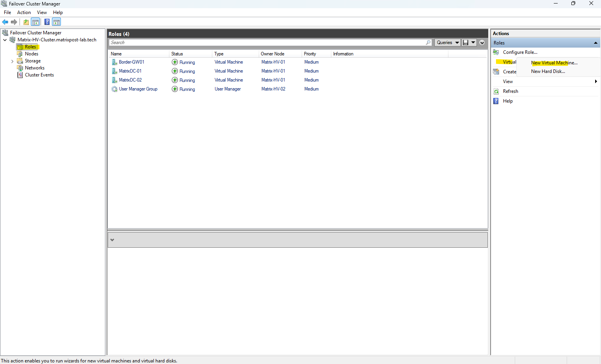Open the Queries dropdown

pyautogui.click(x=448, y=43)
